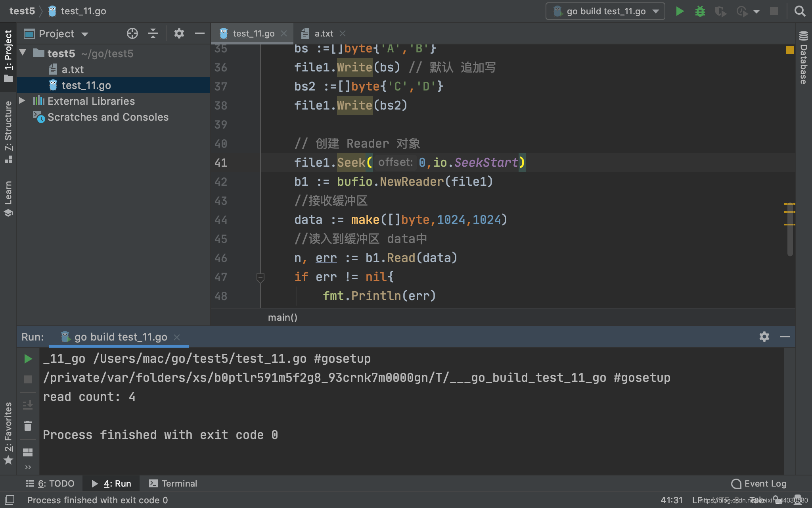Locate the opened file with the crosshair icon
Viewport: 812px width, 508px height.
(132, 33)
